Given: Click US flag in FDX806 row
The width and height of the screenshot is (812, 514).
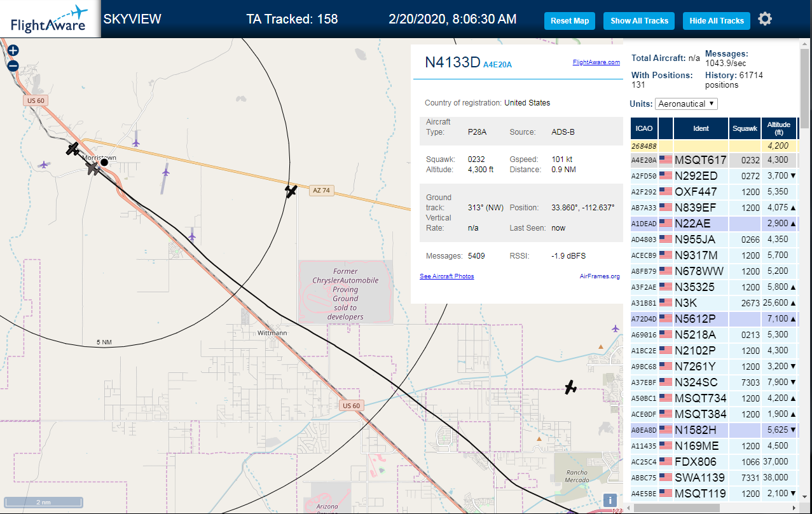Looking at the screenshot, I should [666, 462].
